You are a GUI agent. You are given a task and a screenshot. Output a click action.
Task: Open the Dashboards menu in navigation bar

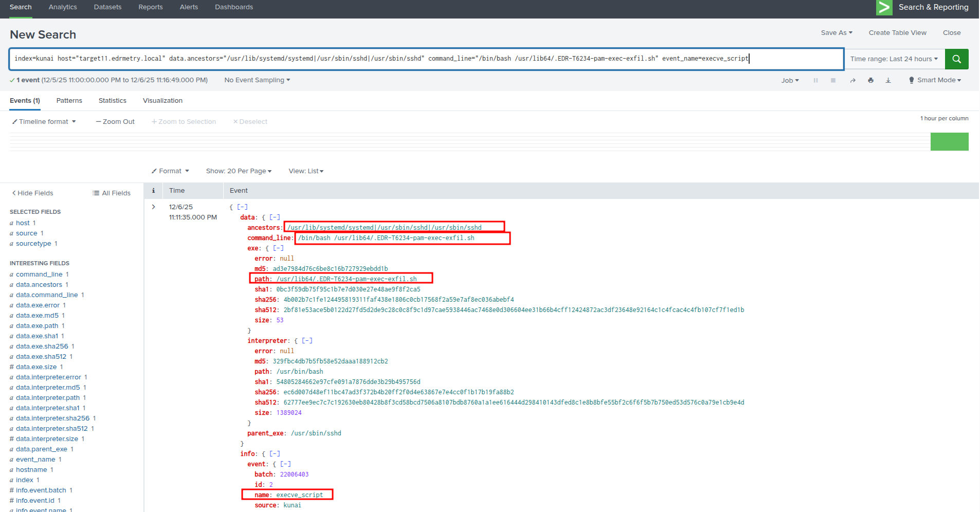(233, 7)
